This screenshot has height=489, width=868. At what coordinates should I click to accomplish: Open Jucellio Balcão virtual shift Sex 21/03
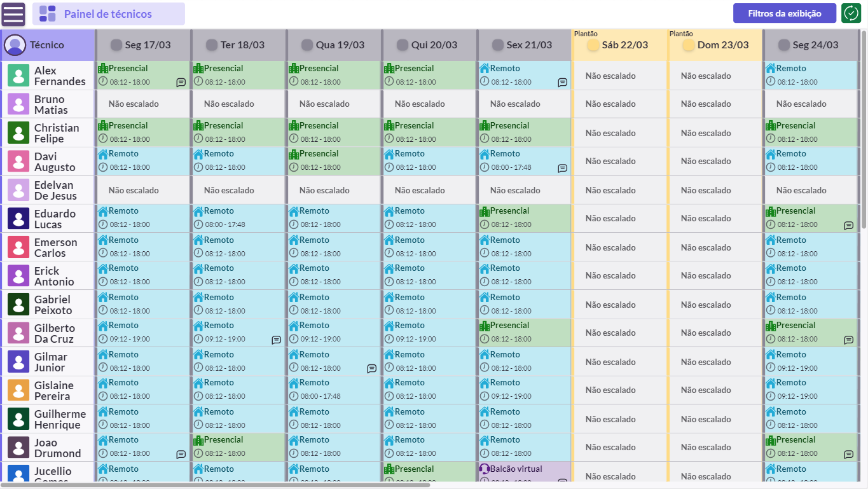point(524,472)
